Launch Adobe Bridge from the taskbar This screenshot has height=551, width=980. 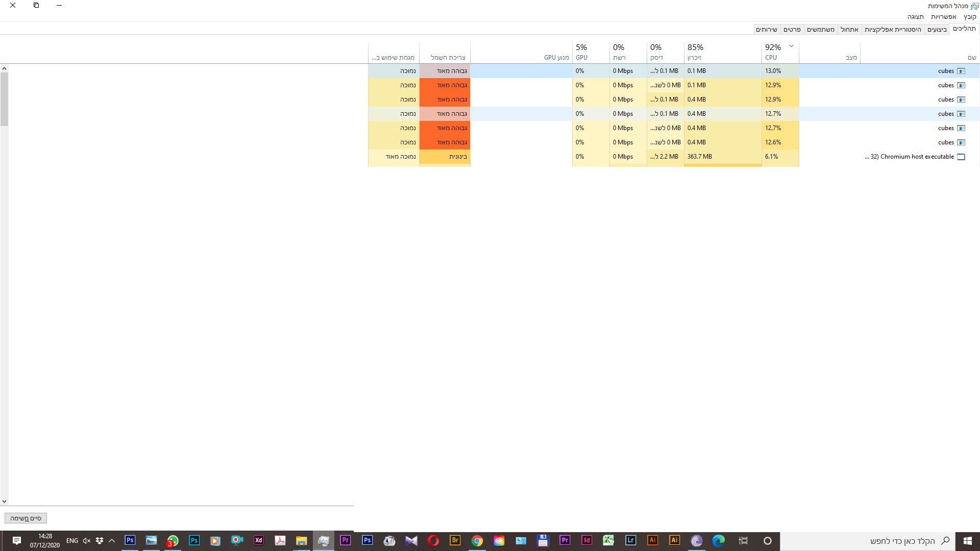(x=455, y=540)
